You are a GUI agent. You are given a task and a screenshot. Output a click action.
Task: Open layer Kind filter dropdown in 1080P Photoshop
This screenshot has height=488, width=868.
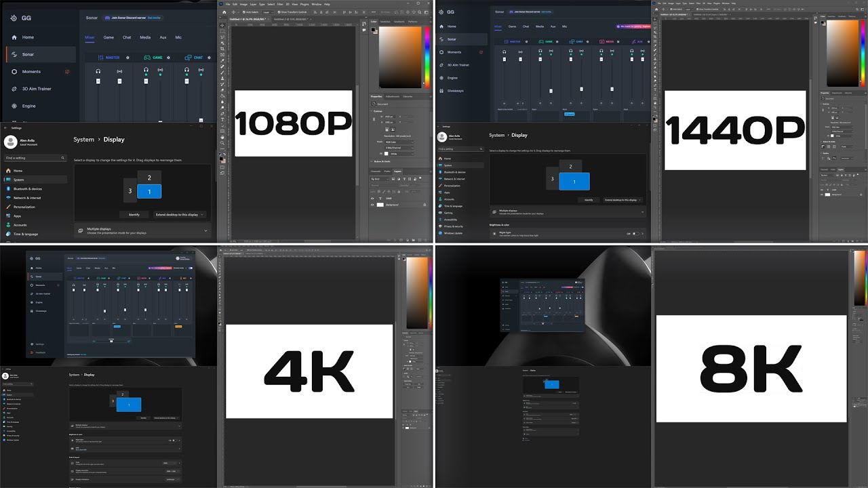click(379, 179)
